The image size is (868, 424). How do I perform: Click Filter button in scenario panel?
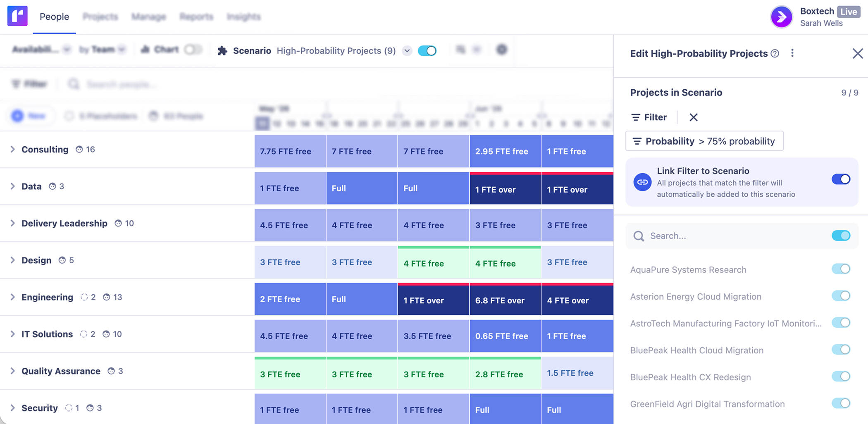click(x=649, y=117)
